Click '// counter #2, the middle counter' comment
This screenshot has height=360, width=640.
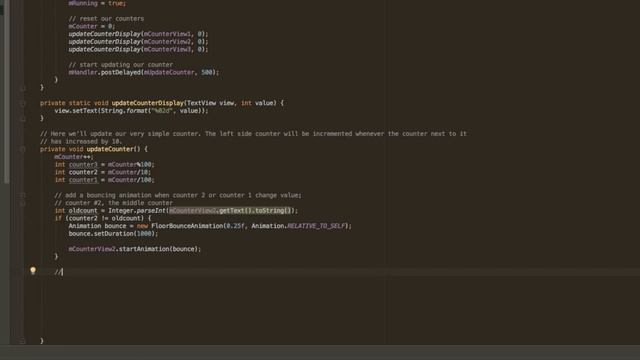pyautogui.click(x=113, y=203)
